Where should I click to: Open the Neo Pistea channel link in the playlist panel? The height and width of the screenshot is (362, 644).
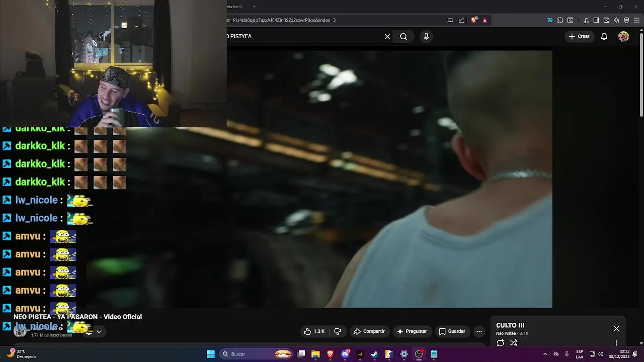pos(506,333)
